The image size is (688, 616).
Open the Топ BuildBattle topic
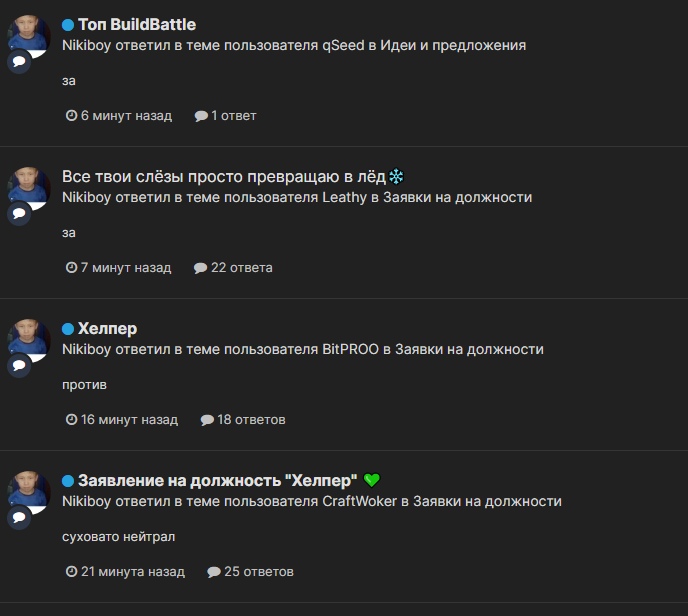(137, 25)
